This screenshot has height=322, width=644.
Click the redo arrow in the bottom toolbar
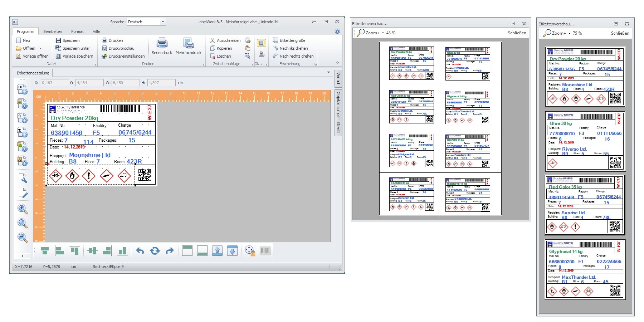pos(170,251)
